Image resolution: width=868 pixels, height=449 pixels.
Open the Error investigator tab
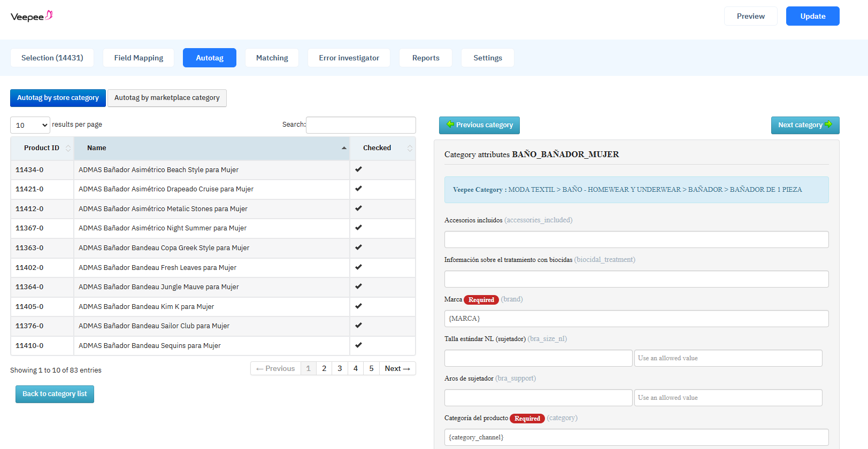pyautogui.click(x=349, y=58)
